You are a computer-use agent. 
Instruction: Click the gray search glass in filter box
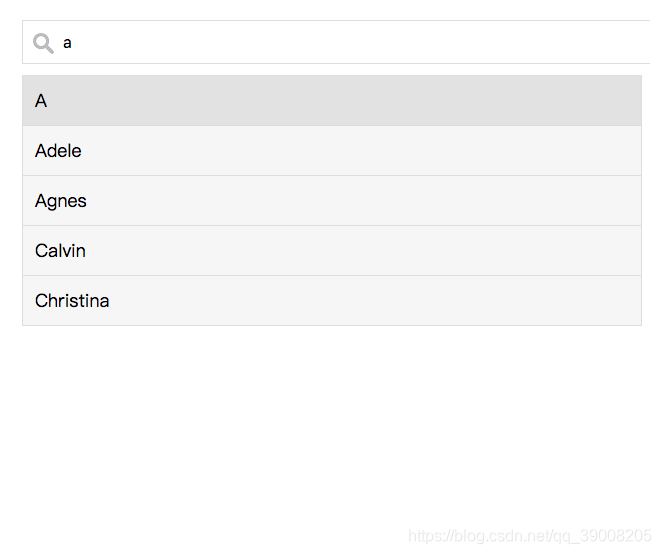click(x=43, y=43)
